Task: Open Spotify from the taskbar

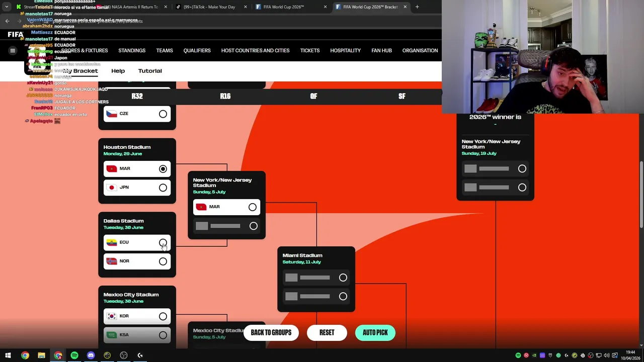Action: pos(74,355)
